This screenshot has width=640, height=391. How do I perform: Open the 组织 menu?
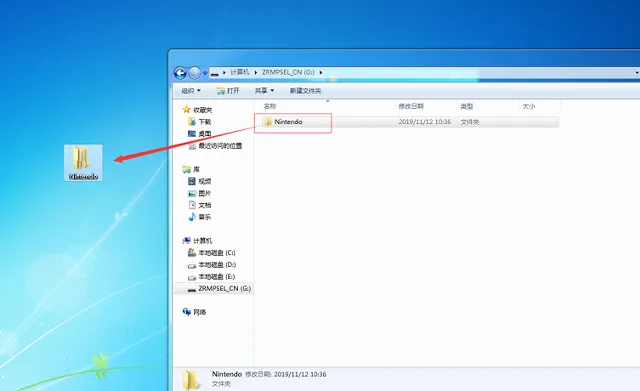point(191,91)
